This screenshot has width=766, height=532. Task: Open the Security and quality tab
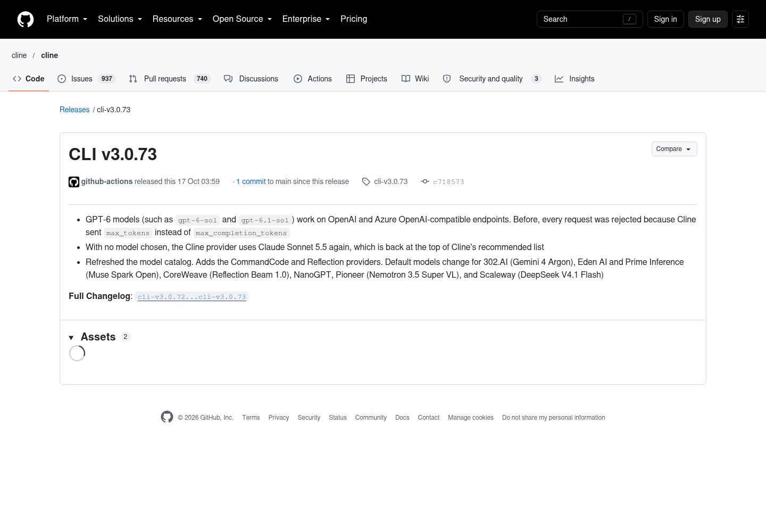click(x=492, y=79)
